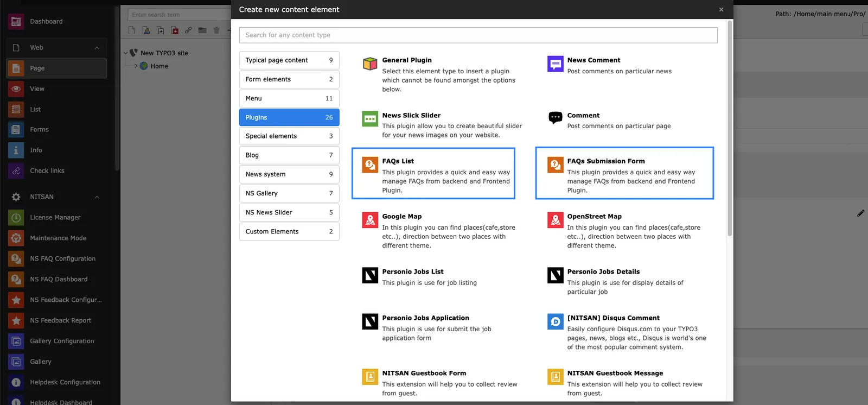The image size is (868, 405).
Task: Click the Personio Jobs Details icon
Action: coord(556,275)
